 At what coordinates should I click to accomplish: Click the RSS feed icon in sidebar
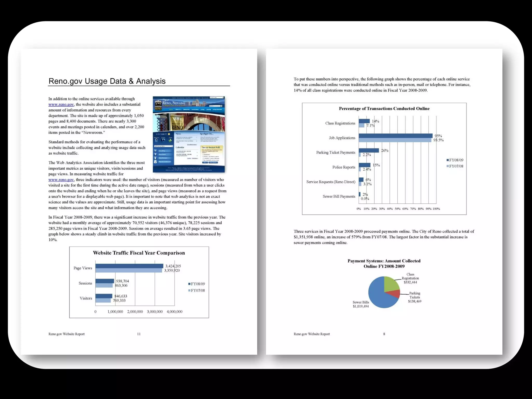click(x=155, y=151)
